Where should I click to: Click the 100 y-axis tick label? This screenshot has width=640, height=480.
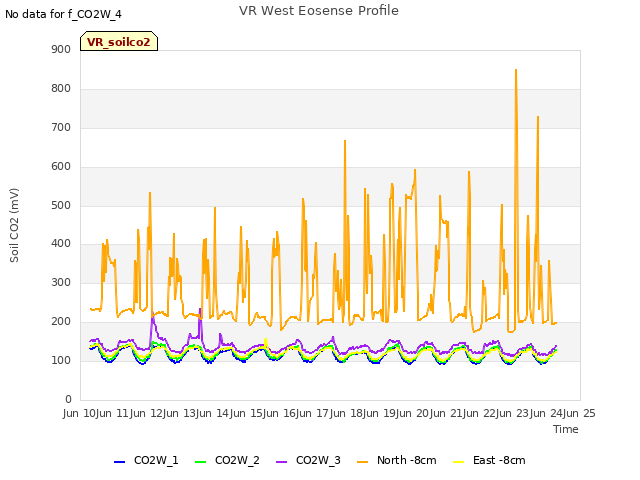[x=61, y=360]
